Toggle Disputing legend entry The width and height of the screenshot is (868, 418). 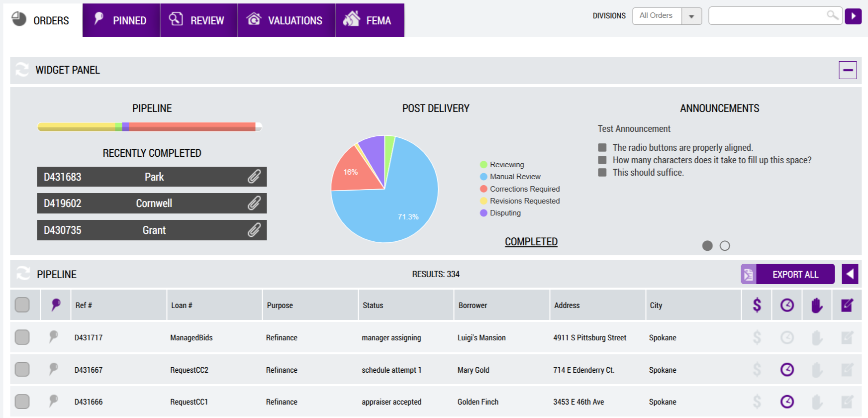click(500, 212)
